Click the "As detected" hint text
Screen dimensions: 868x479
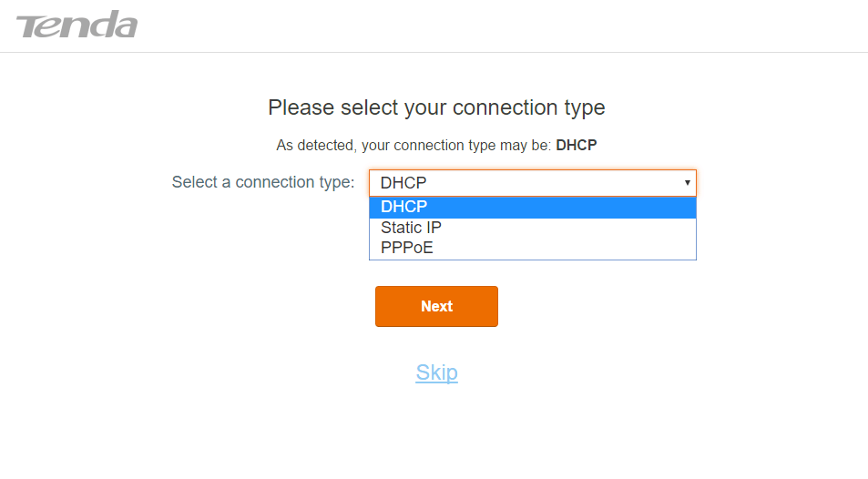point(317,145)
